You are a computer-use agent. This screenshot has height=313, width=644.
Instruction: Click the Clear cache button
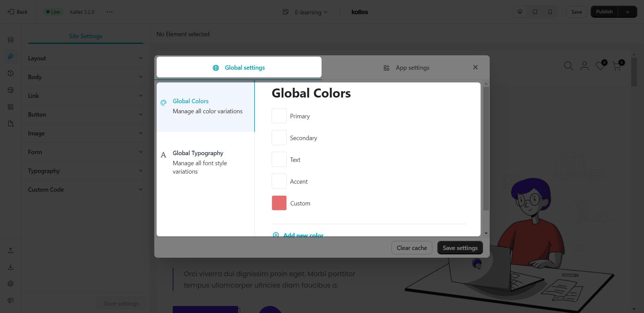(x=412, y=248)
